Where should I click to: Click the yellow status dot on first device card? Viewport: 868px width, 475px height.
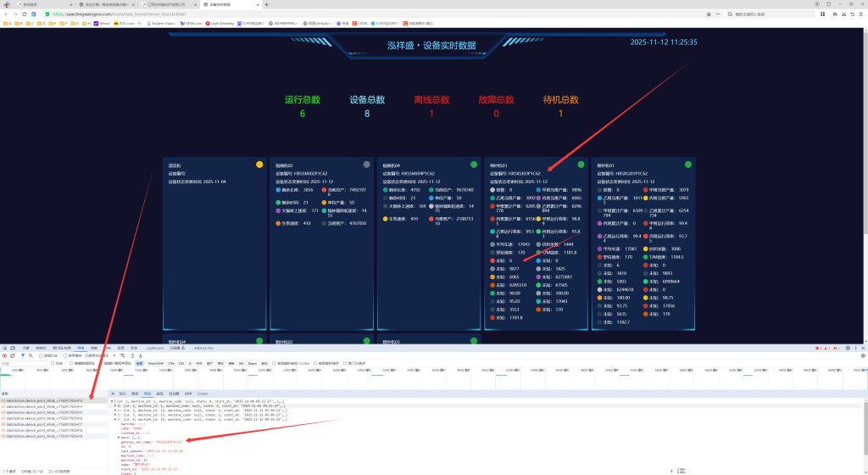(x=259, y=165)
